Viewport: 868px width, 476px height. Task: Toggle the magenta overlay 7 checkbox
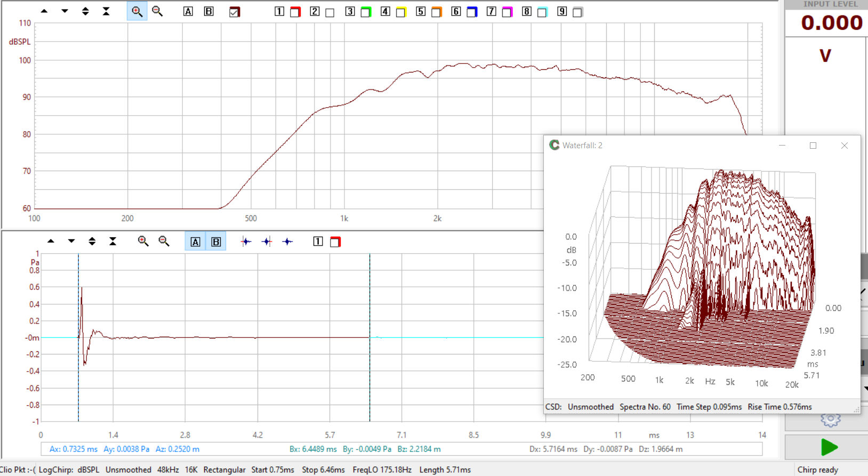tap(507, 12)
